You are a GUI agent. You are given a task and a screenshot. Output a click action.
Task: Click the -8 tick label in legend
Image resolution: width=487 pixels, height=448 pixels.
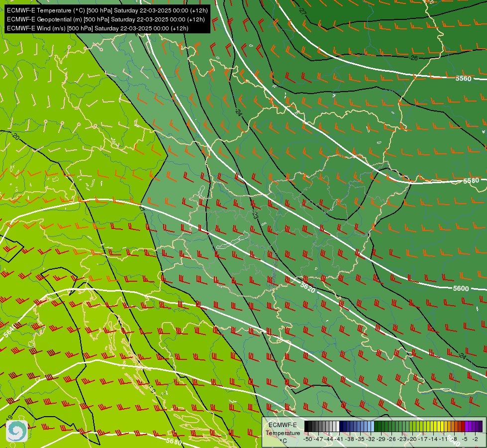tap(454, 439)
